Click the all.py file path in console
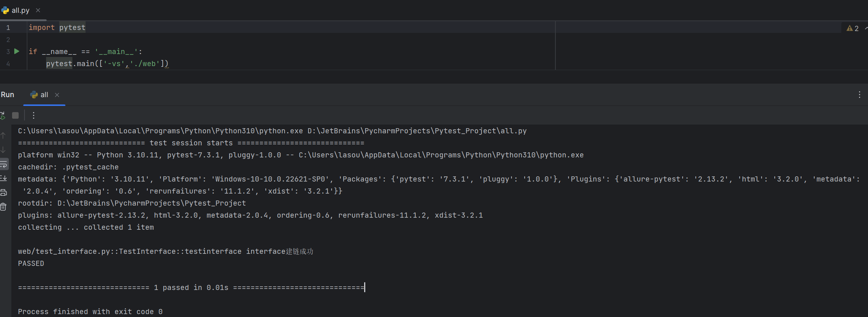This screenshot has height=317, width=868. click(x=417, y=131)
